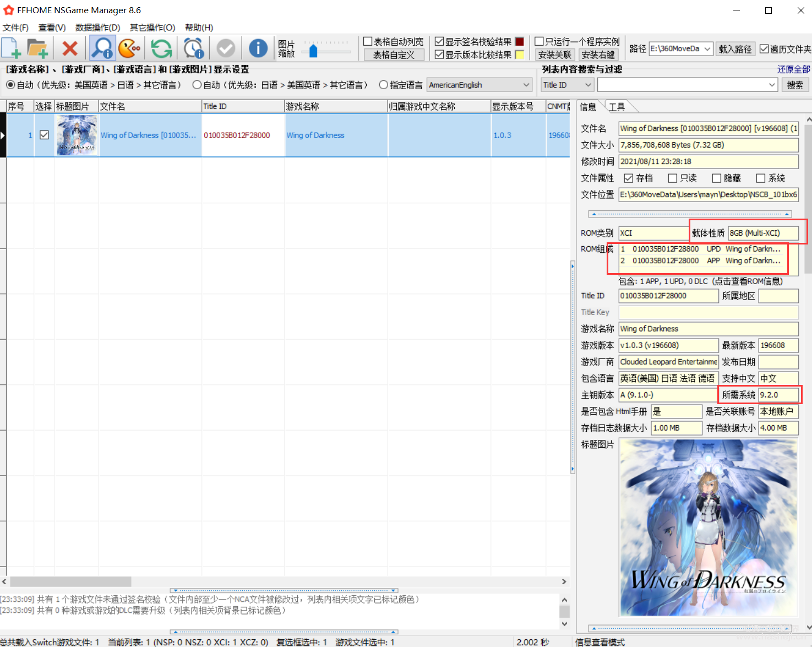Click the info panel bottom expander bar
Viewport: 812px width, 647px height.
tap(690, 628)
